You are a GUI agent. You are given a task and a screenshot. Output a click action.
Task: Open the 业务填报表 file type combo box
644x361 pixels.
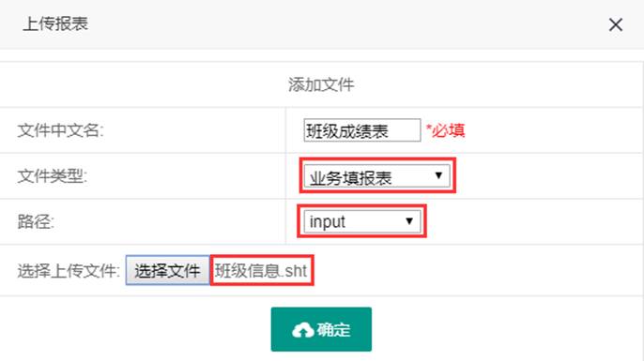click(x=376, y=176)
